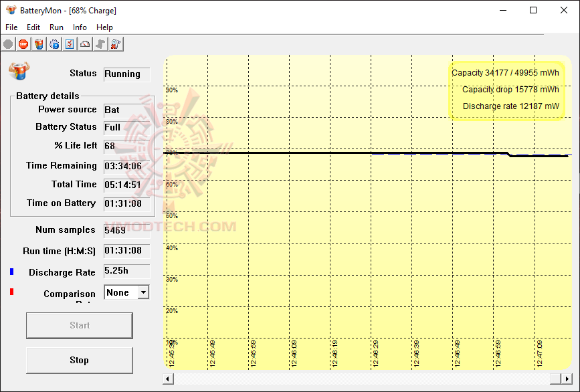Open the Help menu
The width and height of the screenshot is (580, 392).
(104, 27)
